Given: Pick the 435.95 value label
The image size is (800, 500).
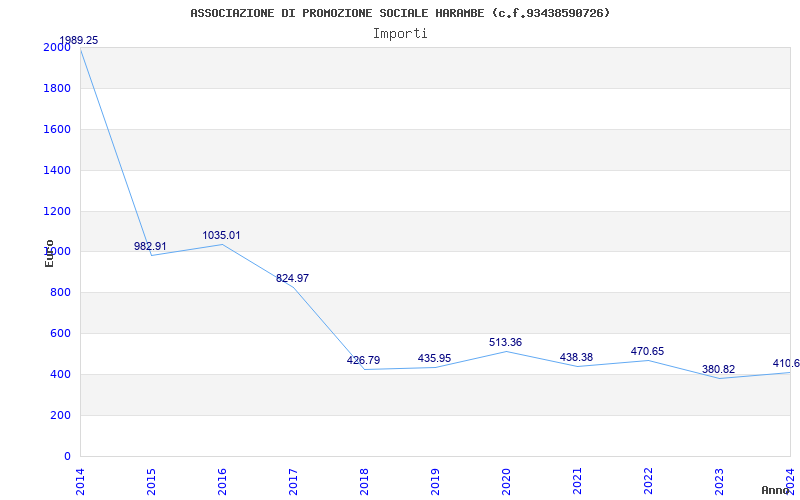Looking at the screenshot, I should coord(435,358).
